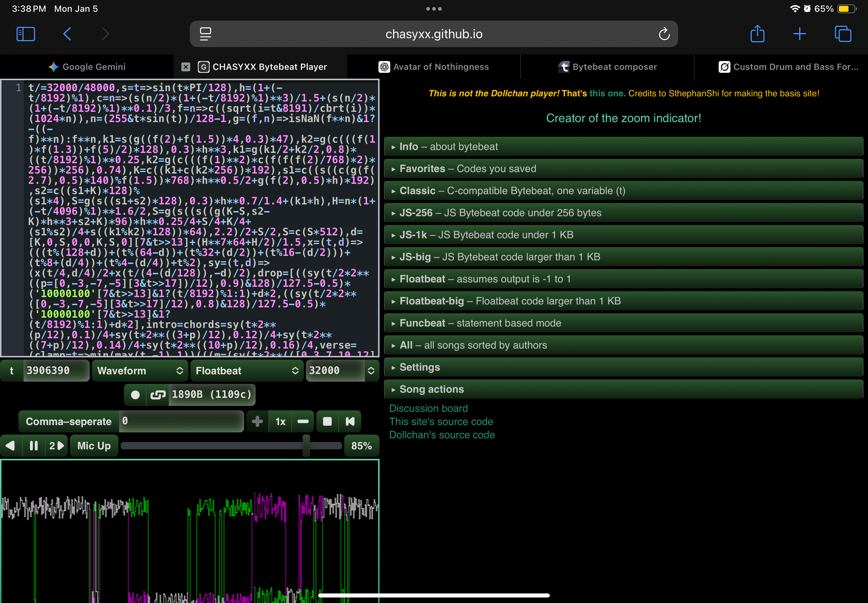Toggle the Mic Up button
868x603 pixels.
click(x=94, y=446)
